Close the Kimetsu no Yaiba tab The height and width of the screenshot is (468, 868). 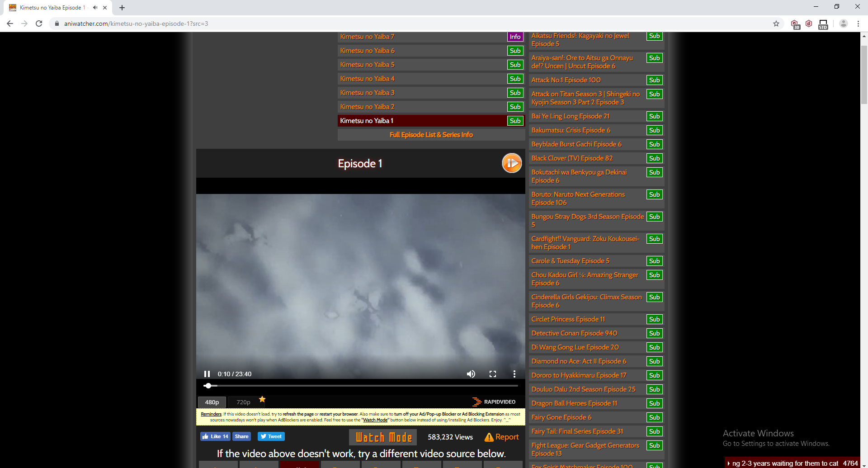click(x=105, y=8)
